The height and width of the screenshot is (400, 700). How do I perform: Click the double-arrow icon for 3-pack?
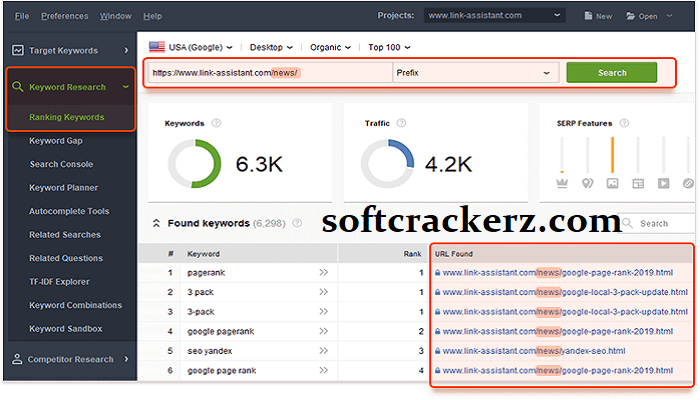(x=324, y=312)
